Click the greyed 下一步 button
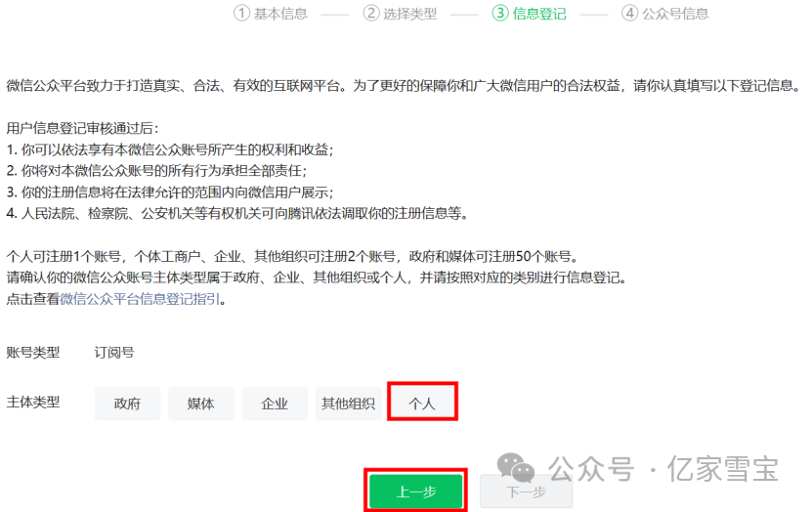Viewport: 812px width, 512px height. (526, 491)
